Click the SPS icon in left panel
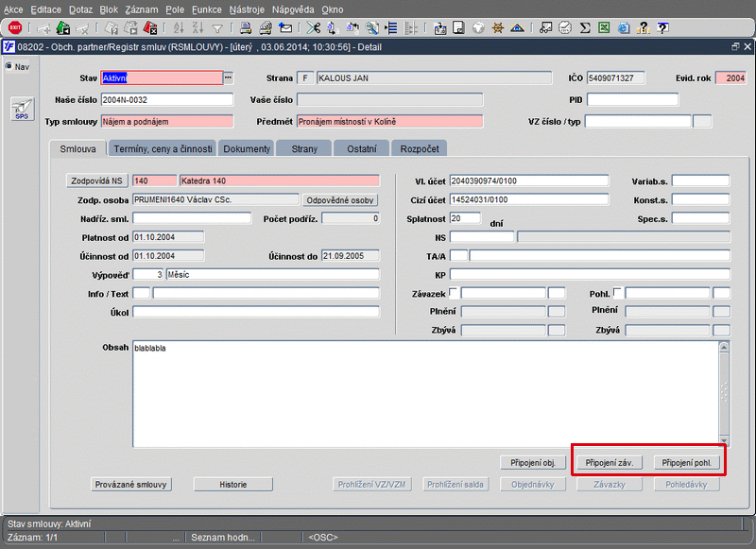Viewport: 756px width, 549px height. pyautogui.click(x=21, y=110)
